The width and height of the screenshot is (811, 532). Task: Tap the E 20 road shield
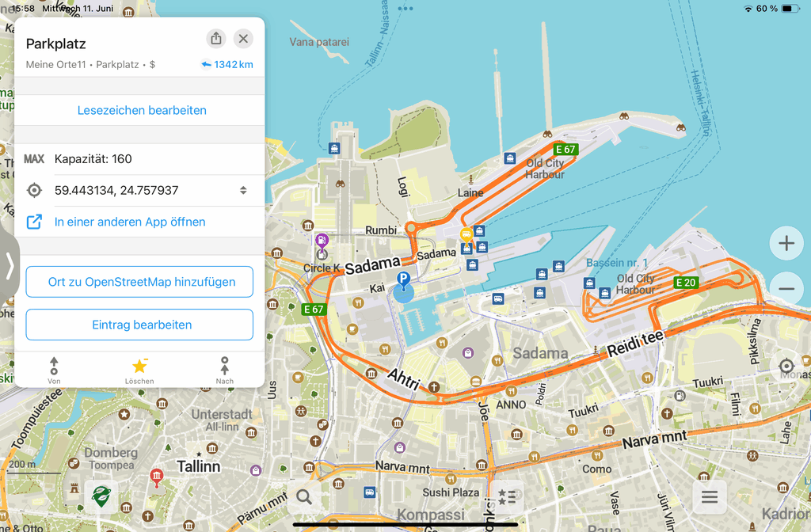coord(687,283)
